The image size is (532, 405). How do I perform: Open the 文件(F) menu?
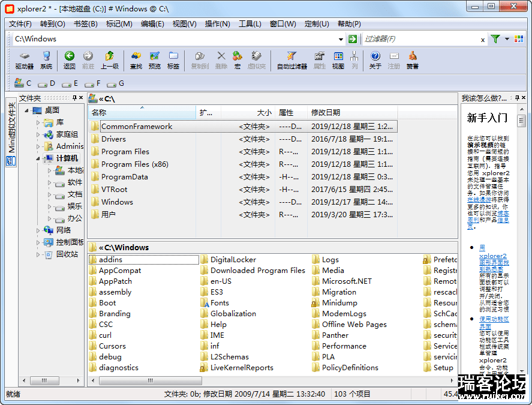point(20,24)
